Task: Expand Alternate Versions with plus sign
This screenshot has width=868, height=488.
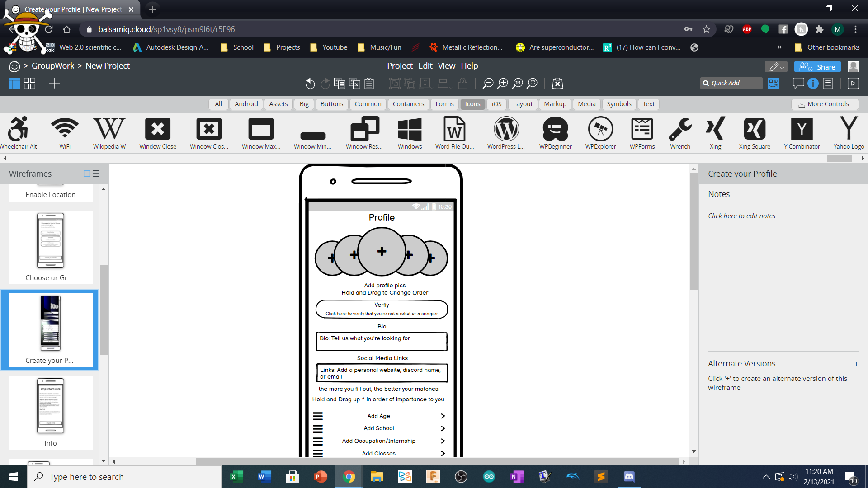Action: 856,364
